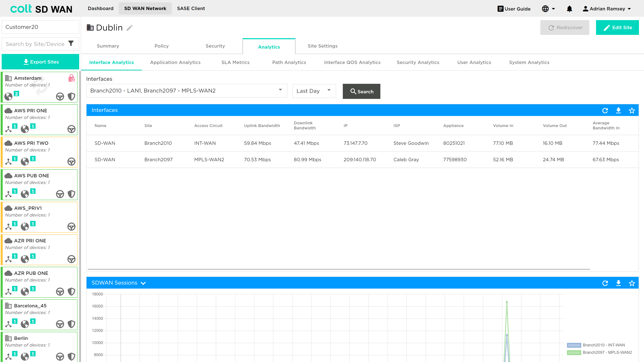Click the globe icon on Amsterdam card
Image resolution: width=644 pixels, height=362 pixels.
(8, 96)
